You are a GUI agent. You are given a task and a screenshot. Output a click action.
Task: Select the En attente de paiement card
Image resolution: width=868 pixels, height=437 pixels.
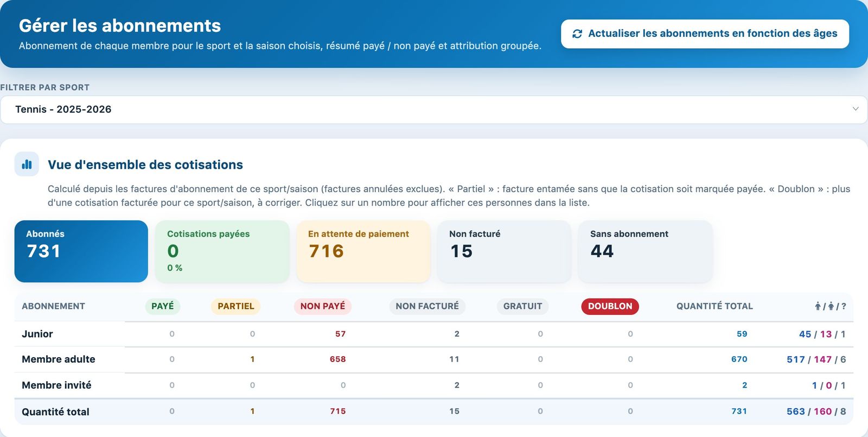363,251
